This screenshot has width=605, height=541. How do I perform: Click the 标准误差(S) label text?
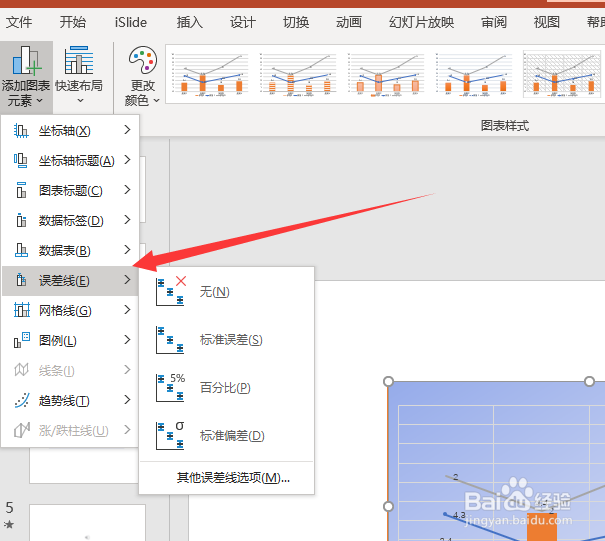point(231,340)
